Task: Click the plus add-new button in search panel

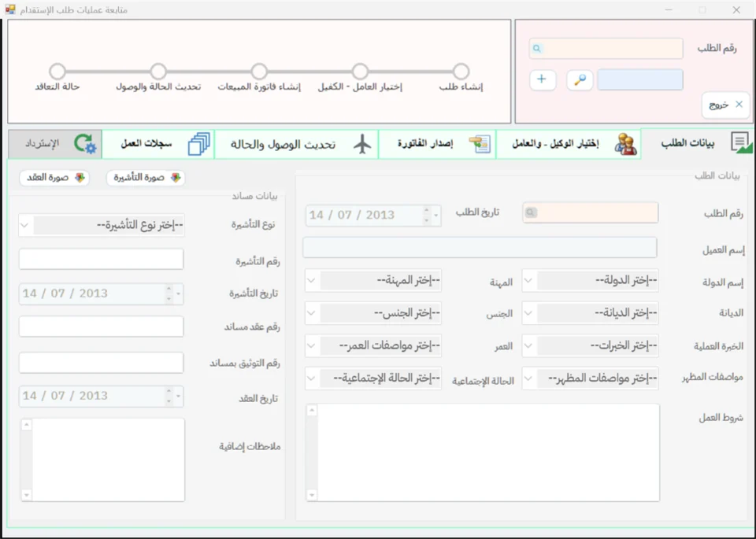Action: pyautogui.click(x=543, y=79)
